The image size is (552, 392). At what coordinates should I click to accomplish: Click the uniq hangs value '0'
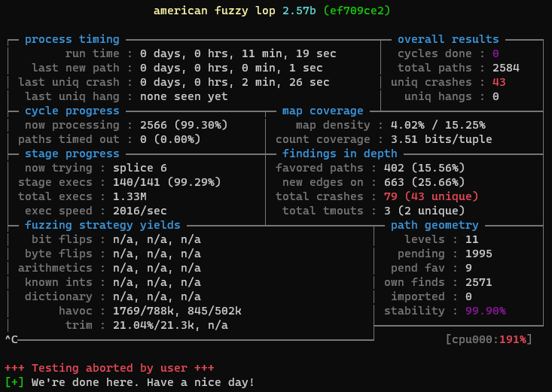click(x=496, y=97)
